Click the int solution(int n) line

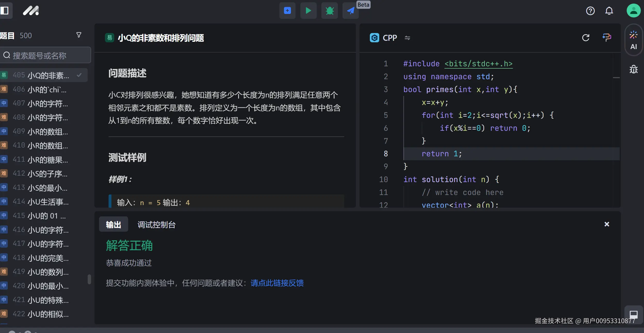(x=451, y=179)
